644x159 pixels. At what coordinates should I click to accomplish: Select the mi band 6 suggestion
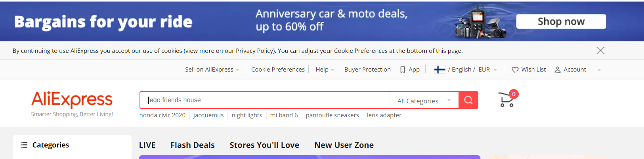tap(284, 115)
